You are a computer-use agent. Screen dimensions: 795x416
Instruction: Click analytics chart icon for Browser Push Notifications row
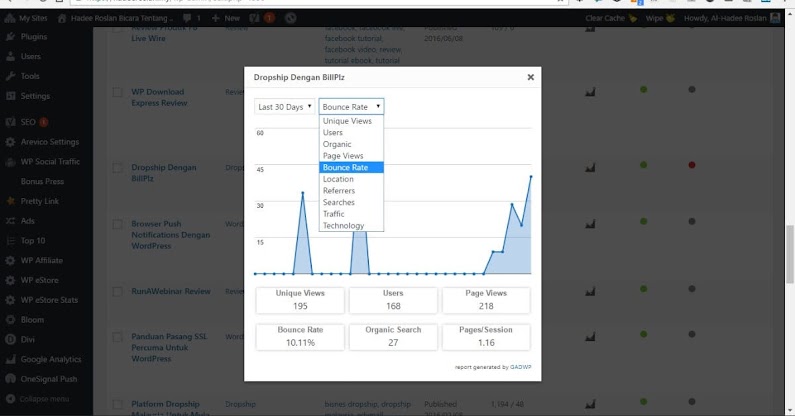point(590,224)
